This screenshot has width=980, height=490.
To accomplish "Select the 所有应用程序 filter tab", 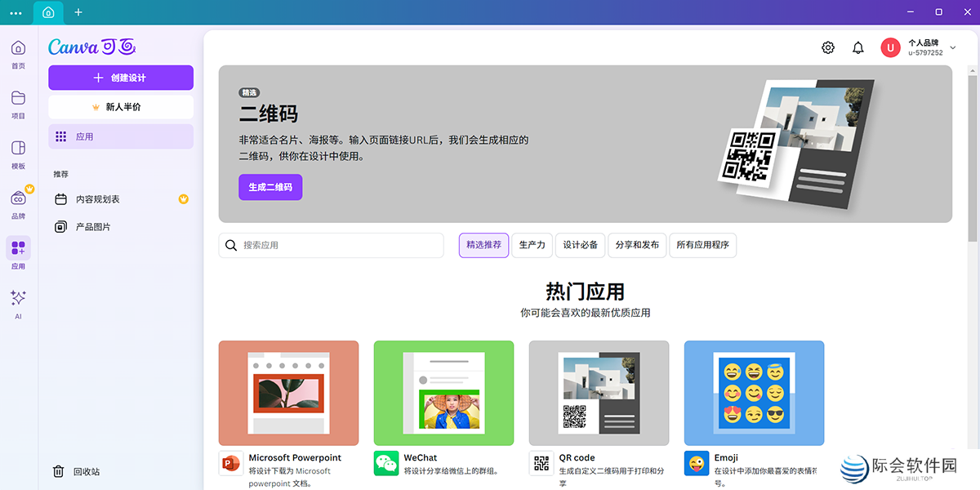I will tap(702, 245).
